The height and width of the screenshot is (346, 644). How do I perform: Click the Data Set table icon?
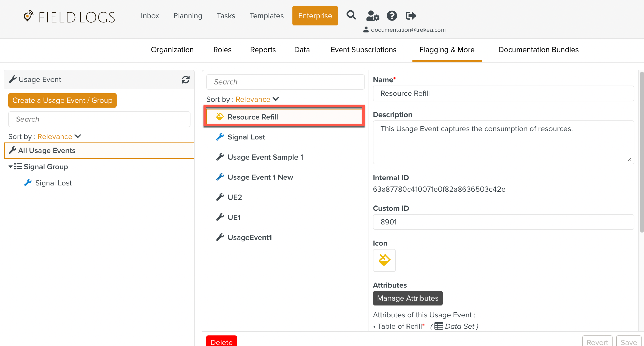coord(438,326)
